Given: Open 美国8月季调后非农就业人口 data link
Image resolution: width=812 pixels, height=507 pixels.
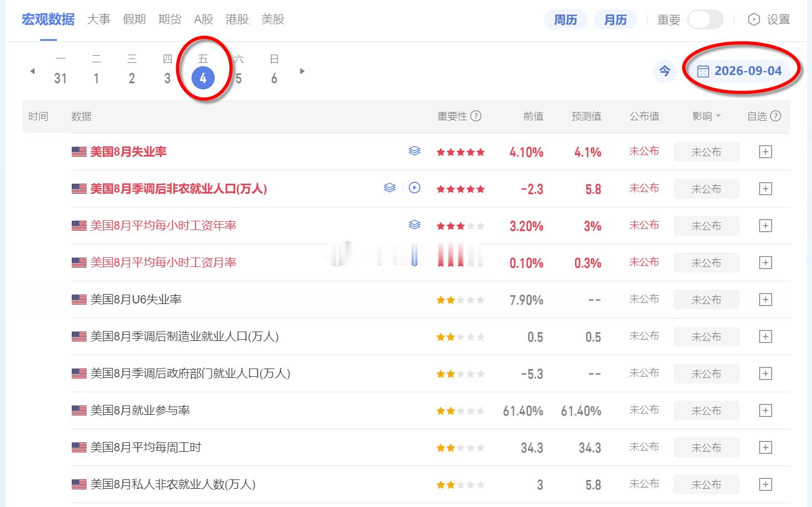Looking at the screenshot, I should point(178,189).
